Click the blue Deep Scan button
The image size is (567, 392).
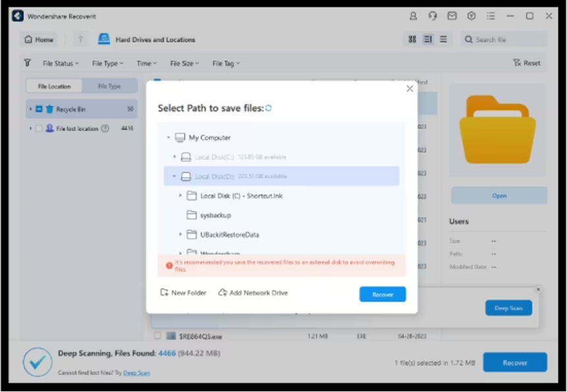pyautogui.click(x=508, y=308)
